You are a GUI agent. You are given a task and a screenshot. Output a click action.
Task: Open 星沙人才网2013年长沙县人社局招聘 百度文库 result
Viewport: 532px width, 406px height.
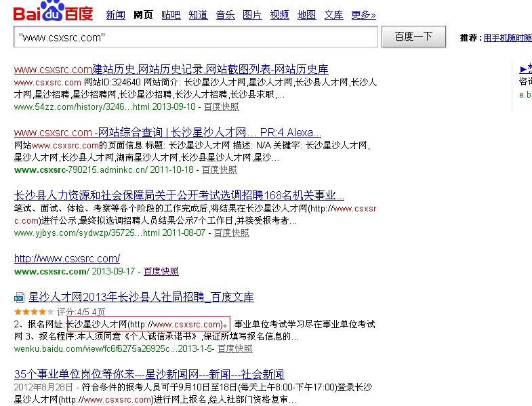(x=141, y=298)
